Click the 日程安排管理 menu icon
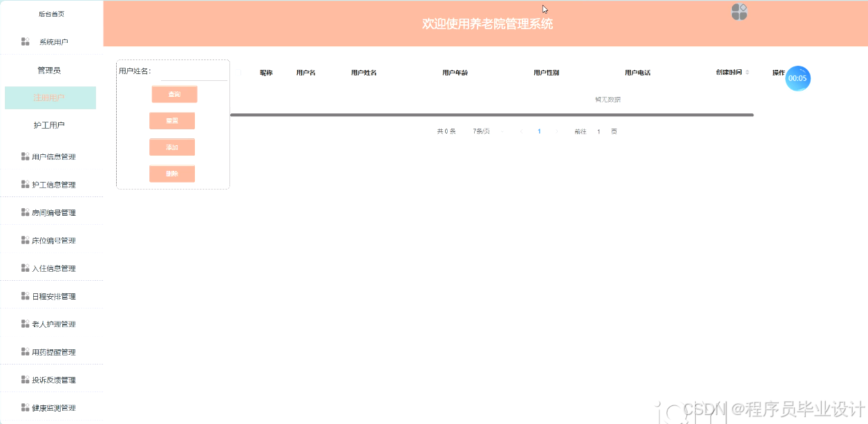This screenshot has height=424, width=868. [26, 296]
